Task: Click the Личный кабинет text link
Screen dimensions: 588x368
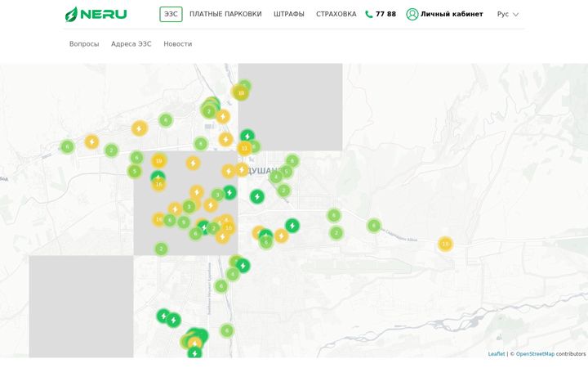Action: pyautogui.click(x=452, y=14)
